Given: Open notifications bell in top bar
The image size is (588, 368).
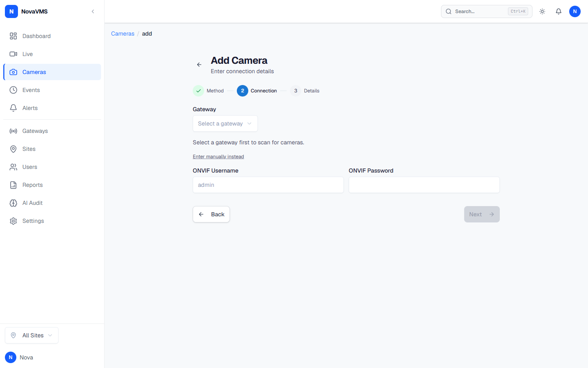Looking at the screenshot, I should [559, 11].
